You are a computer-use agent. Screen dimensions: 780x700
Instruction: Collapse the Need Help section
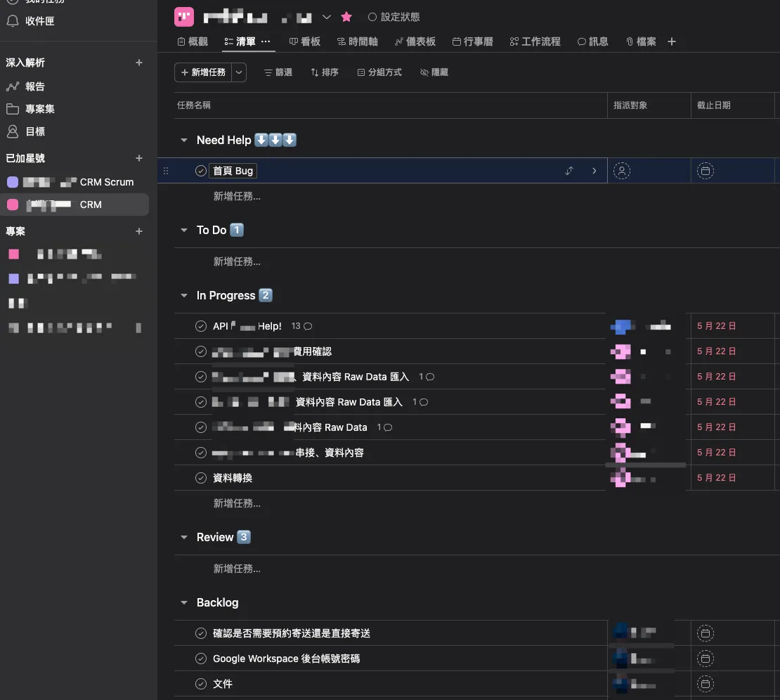(x=184, y=141)
